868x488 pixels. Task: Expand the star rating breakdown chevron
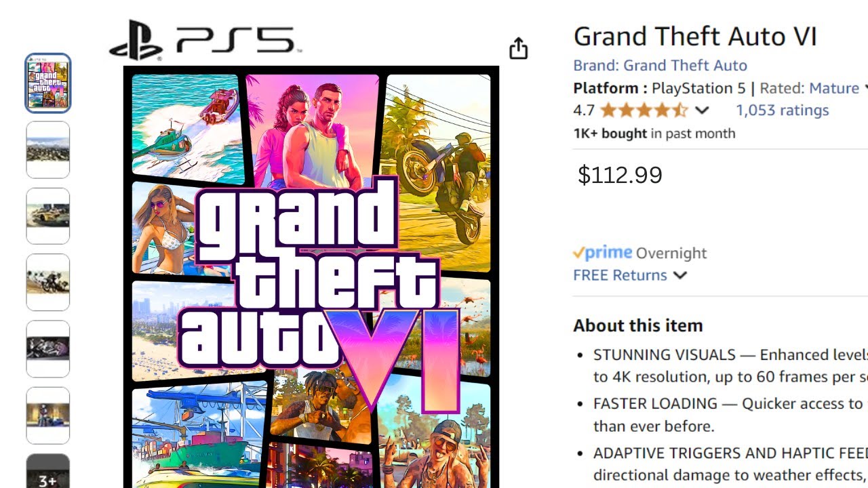[x=703, y=110]
